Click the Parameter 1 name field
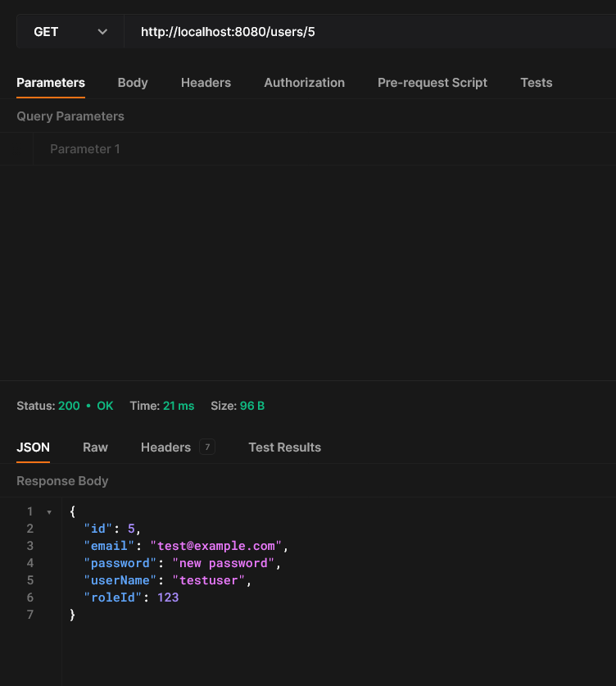The height and width of the screenshot is (686, 616). point(85,149)
